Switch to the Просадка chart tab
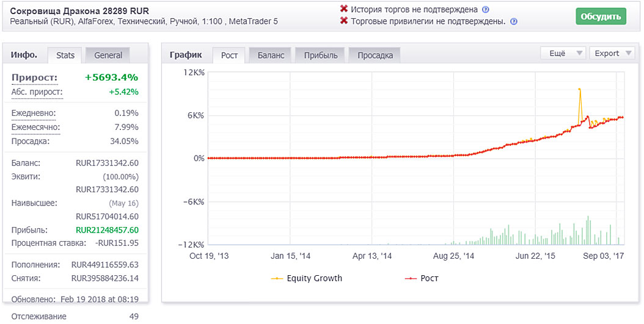Image resolution: width=644 pixels, height=324 pixels. click(375, 55)
